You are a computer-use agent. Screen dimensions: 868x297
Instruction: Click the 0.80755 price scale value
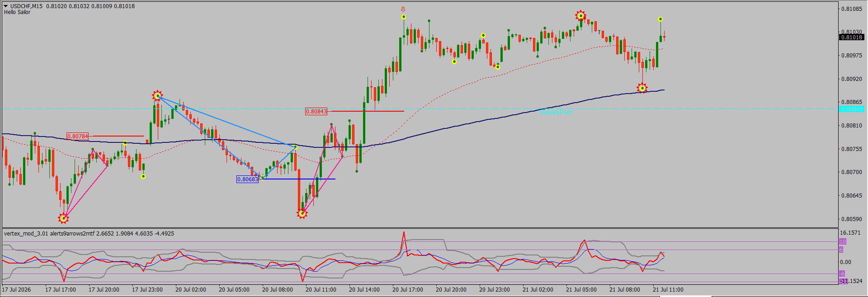point(851,149)
